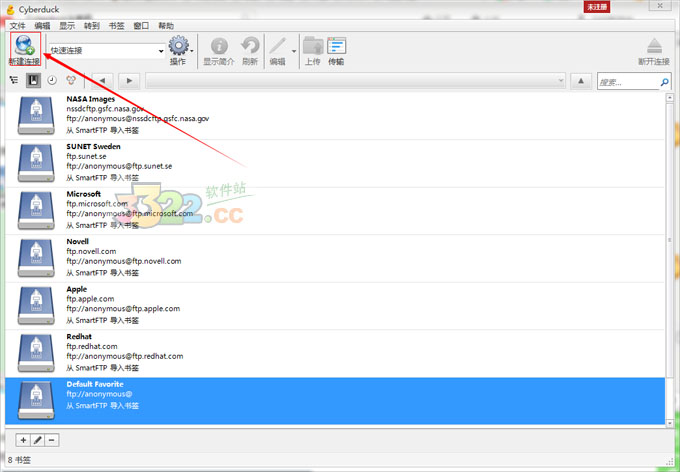Click the NASA Images bookmark drive icon

tap(36, 115)
